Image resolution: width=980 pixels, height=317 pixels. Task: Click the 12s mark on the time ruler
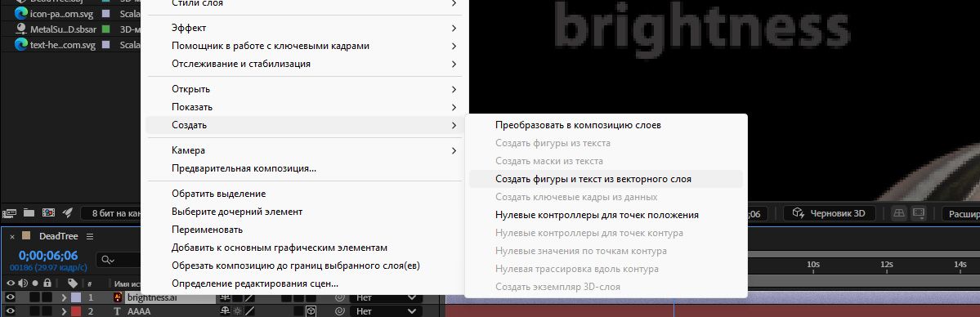(886, 265)
